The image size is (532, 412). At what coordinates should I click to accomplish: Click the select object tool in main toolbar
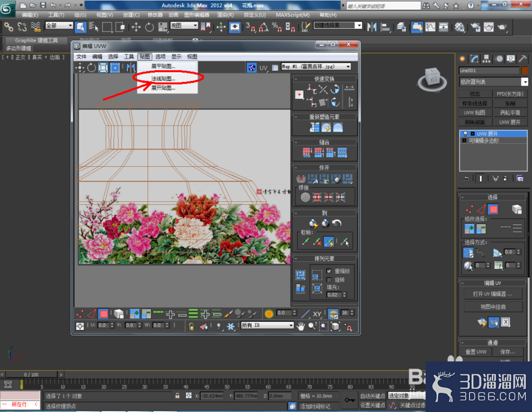pyautogui.click(x=80, y=27)
